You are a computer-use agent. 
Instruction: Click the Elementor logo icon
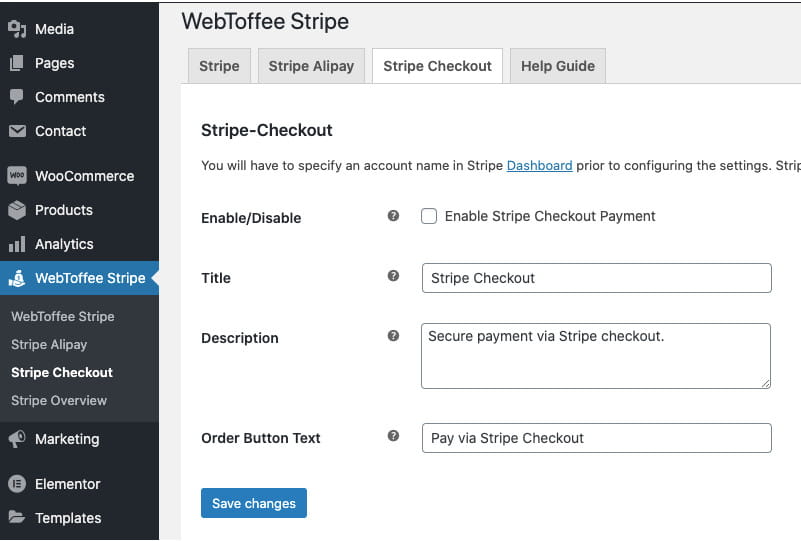[17, 483]
